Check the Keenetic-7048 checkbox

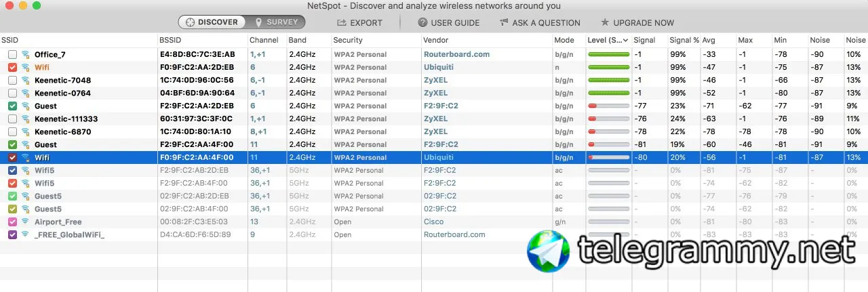tap(12, 80)
